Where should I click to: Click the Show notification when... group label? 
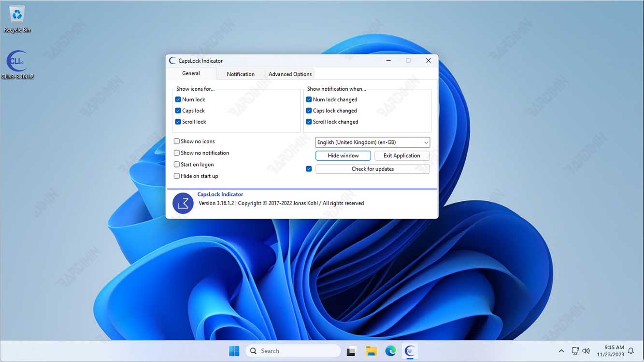[x=337, y=89]
